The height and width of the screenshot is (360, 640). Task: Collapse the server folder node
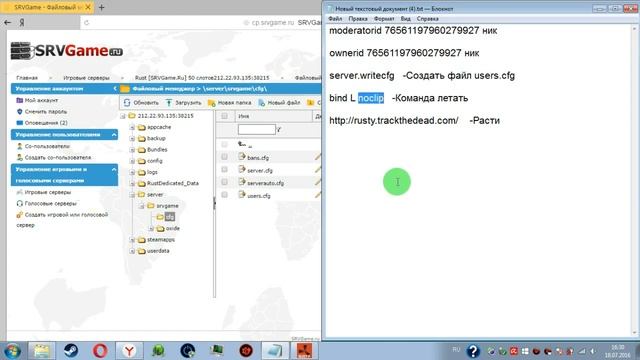[132, 195]
